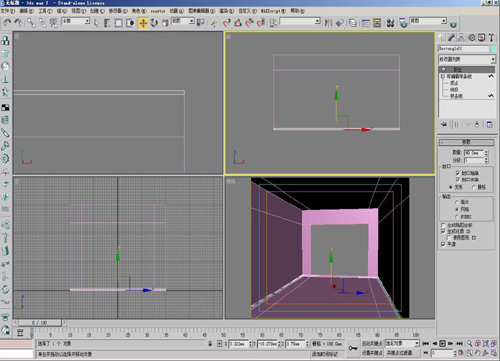Screen dimensions: 500x361
Task: Create a reactor Rigid Body Collection
Action: tap(5, 41)
